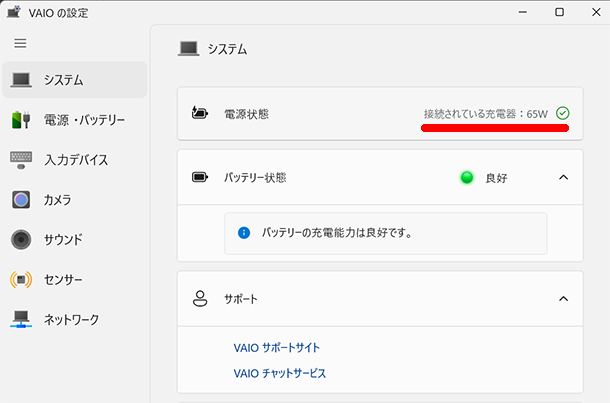
Task: Select システム in the sidebar
Action: click(75, 80)
